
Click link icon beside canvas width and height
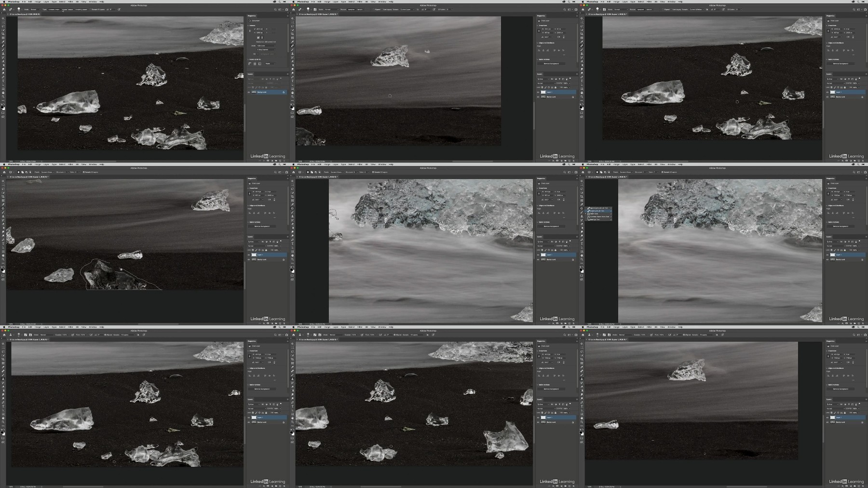tap(250, 31)
